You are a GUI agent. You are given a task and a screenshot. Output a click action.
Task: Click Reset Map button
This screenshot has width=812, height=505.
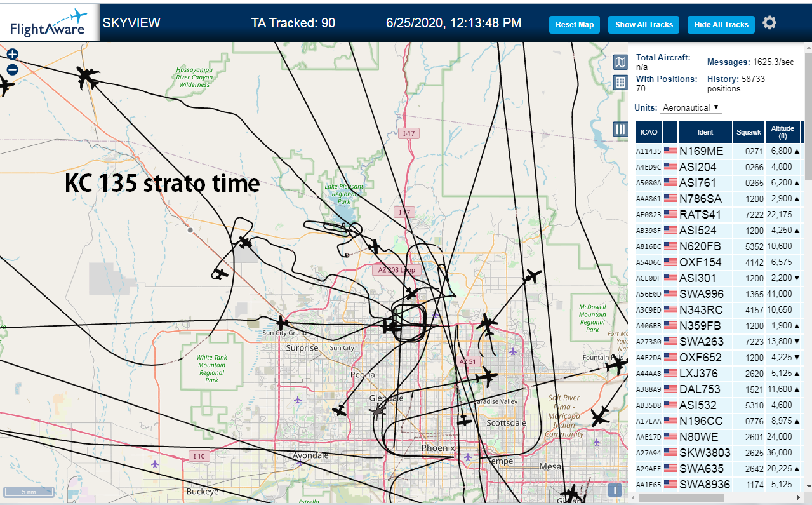575,25
